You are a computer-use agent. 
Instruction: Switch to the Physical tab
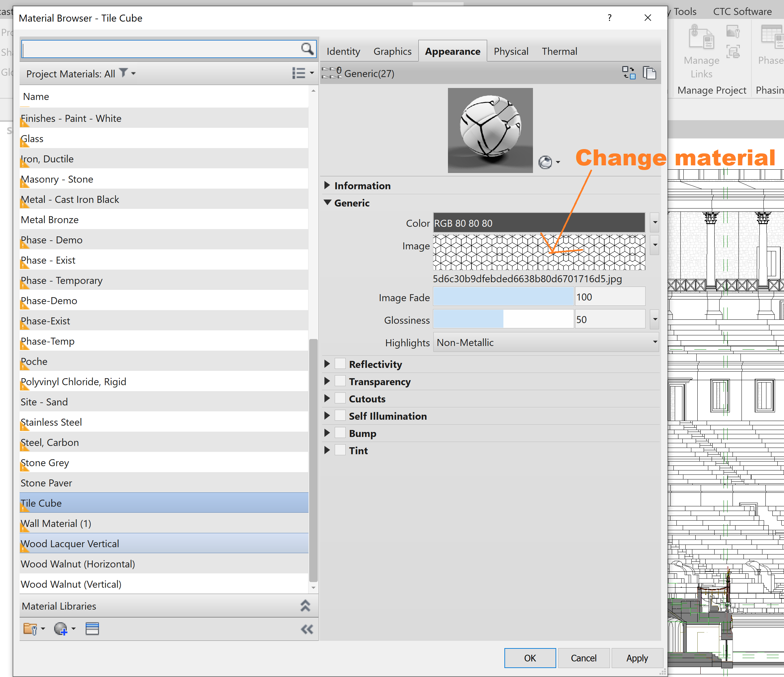coord(511,51)
